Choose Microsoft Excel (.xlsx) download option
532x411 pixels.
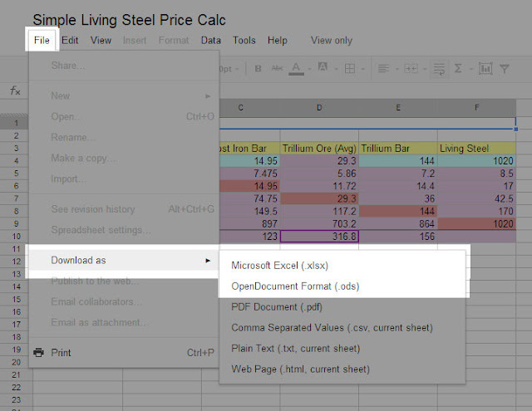point(279,266)
